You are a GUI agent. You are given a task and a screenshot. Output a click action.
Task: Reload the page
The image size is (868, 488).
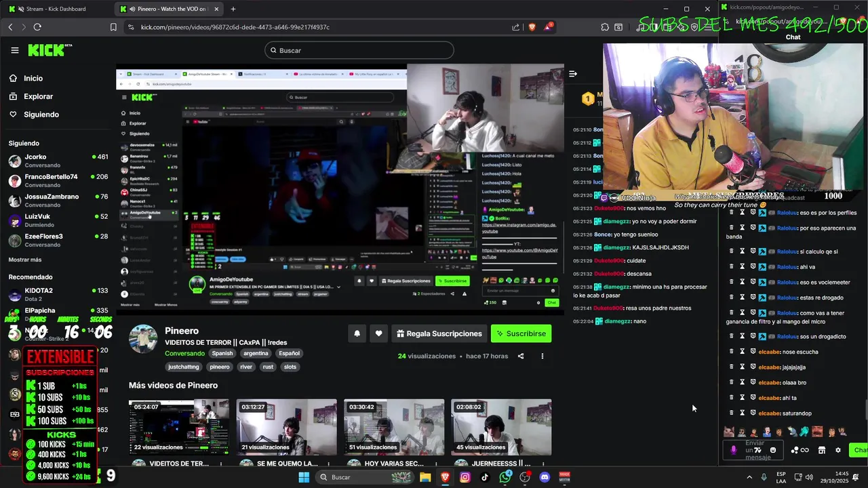point(37,27)
